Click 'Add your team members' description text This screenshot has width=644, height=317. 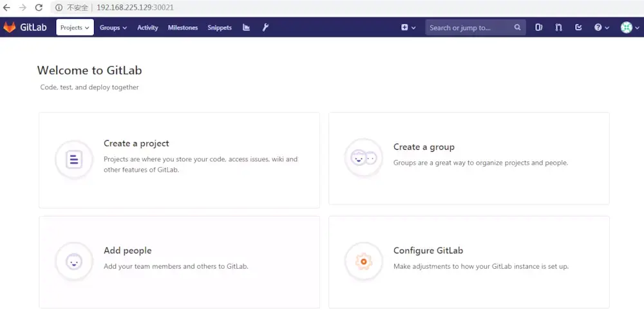[176, 266]
